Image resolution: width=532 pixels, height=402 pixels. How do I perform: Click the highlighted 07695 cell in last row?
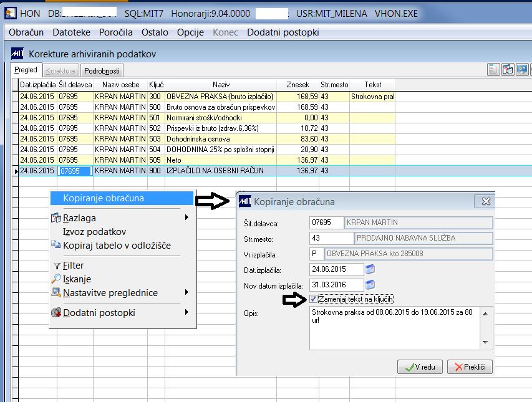click(75, 171)
